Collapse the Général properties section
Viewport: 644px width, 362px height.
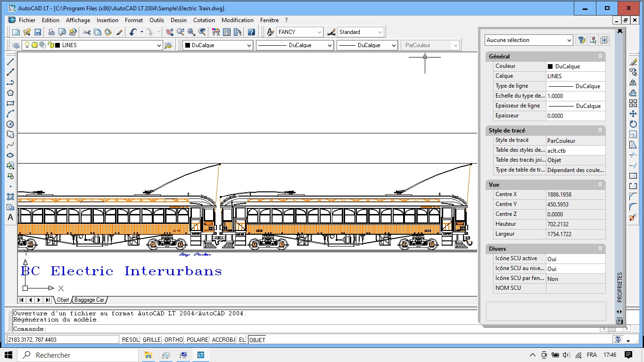point(600,57)
